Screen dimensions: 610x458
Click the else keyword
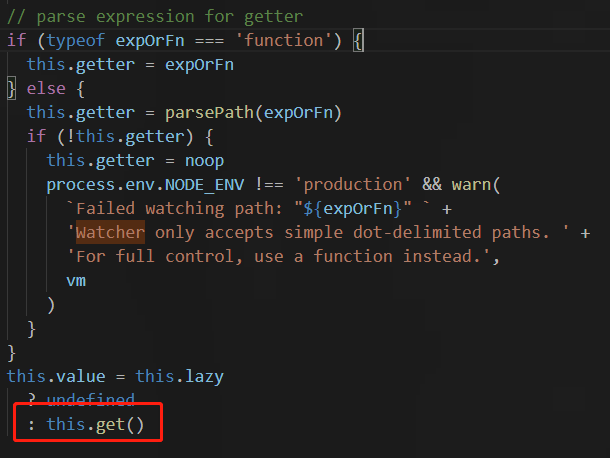click(x=46, y=89)
